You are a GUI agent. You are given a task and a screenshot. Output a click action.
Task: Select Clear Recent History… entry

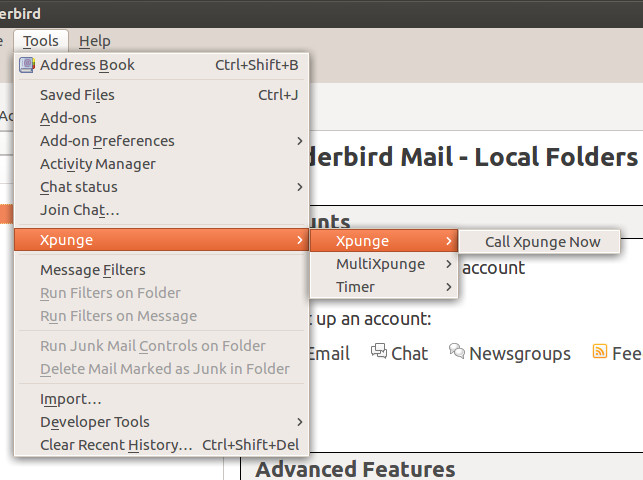pyautogui.click(x=161, y=445)
